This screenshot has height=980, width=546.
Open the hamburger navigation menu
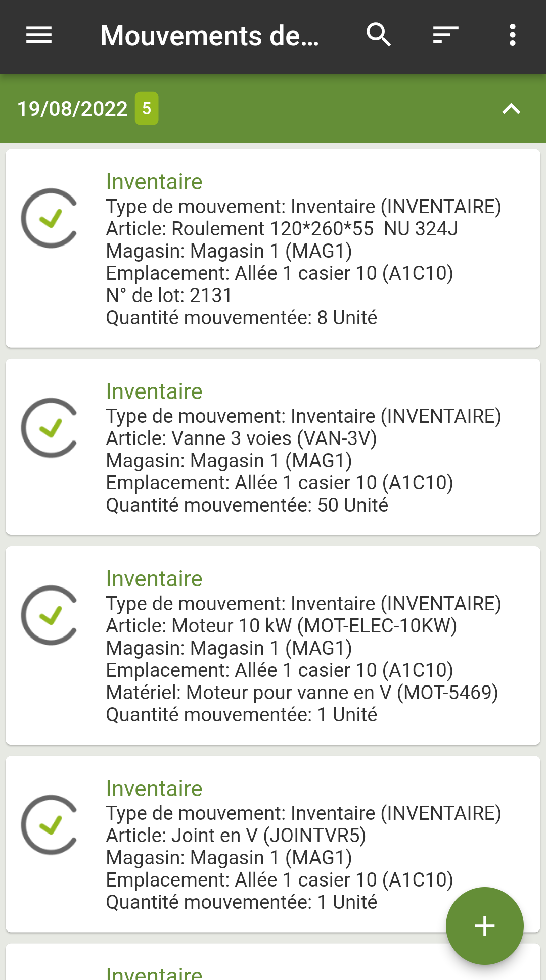point(39,35)
